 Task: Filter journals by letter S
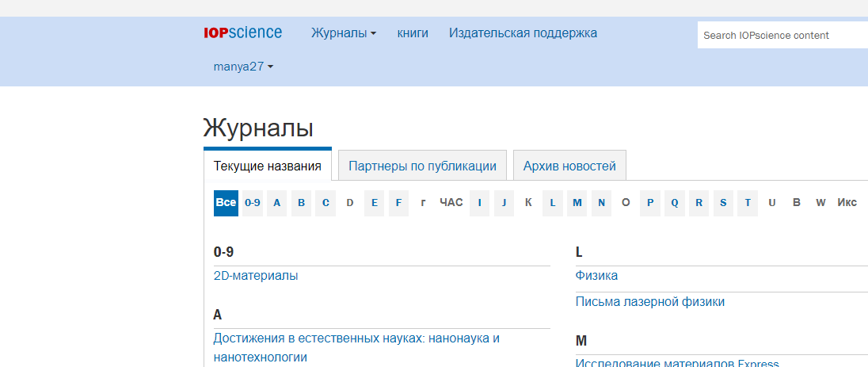coord(723,203)
